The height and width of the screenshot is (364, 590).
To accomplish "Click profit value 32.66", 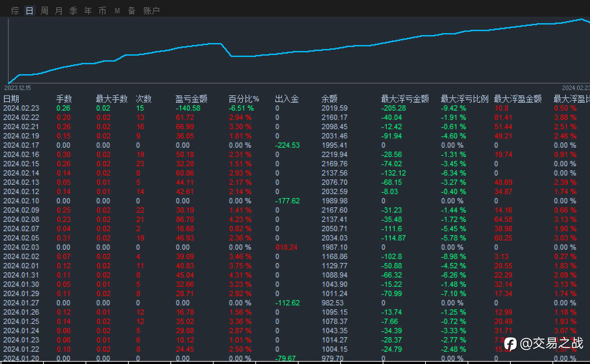I will click(185, 285).
